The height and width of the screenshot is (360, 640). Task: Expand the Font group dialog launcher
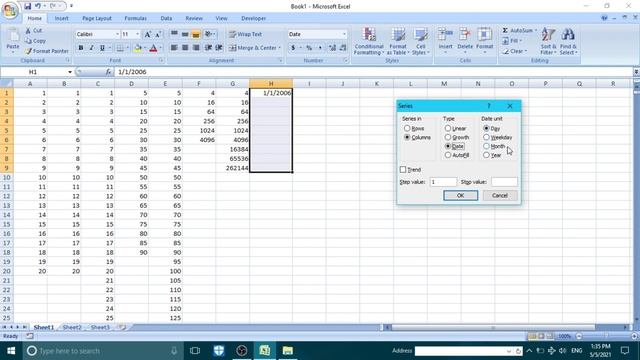161,60
